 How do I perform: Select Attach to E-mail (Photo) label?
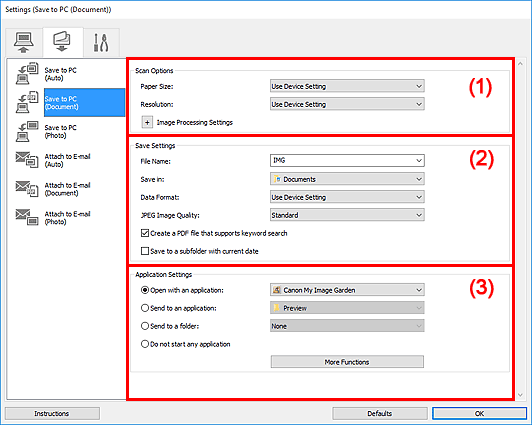point(68,218)
